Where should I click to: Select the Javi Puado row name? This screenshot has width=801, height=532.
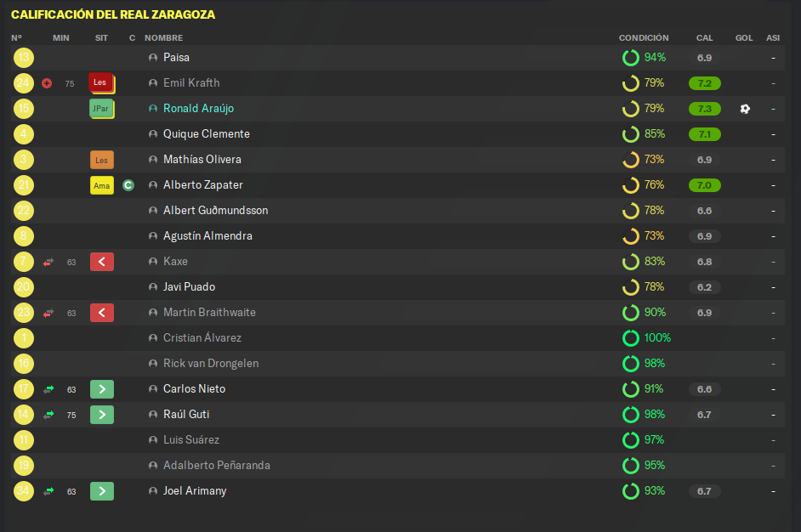coord(189,287)
